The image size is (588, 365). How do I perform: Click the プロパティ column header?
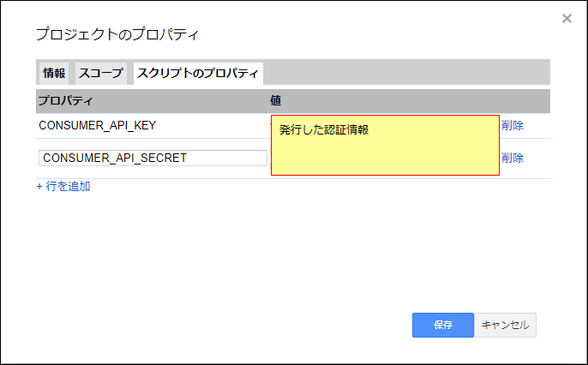65,101
